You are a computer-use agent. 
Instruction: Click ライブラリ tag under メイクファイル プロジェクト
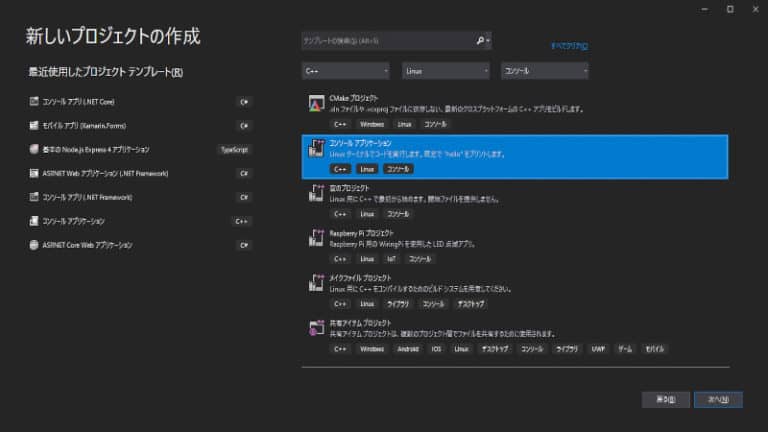[398, 304]
